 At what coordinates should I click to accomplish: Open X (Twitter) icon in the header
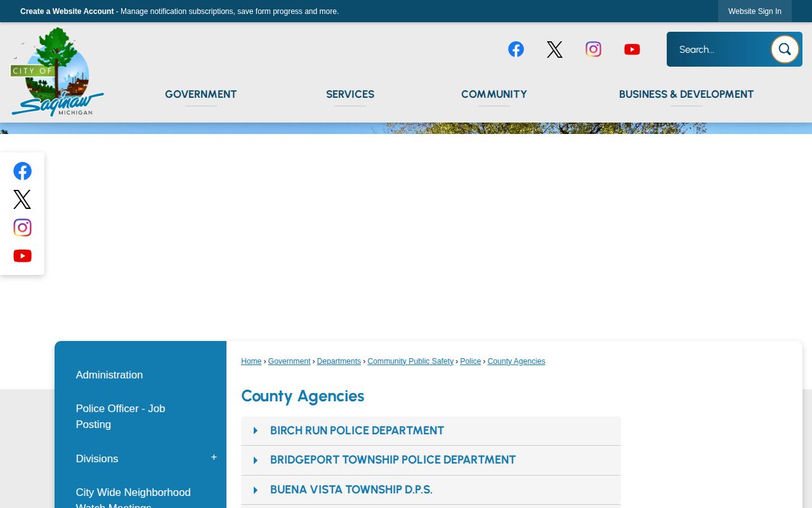554,50
